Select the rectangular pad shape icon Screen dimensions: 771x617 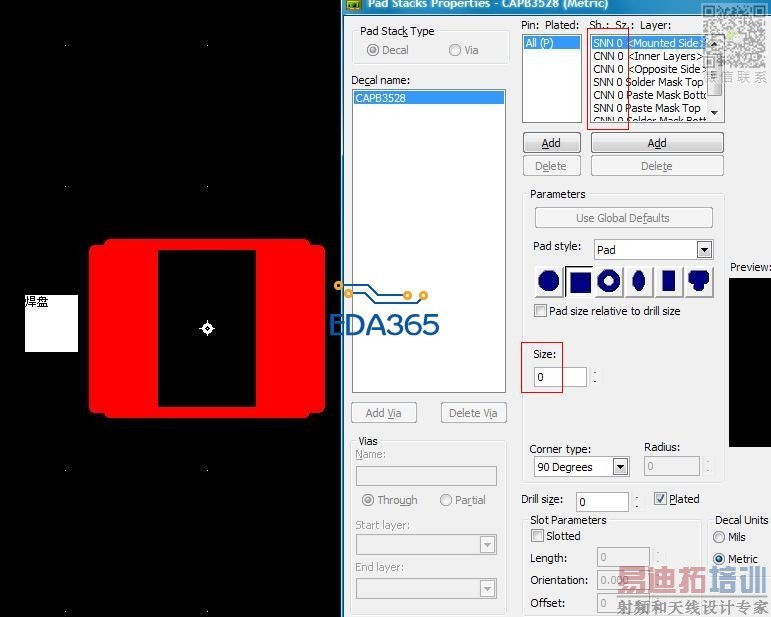point(668,281)
